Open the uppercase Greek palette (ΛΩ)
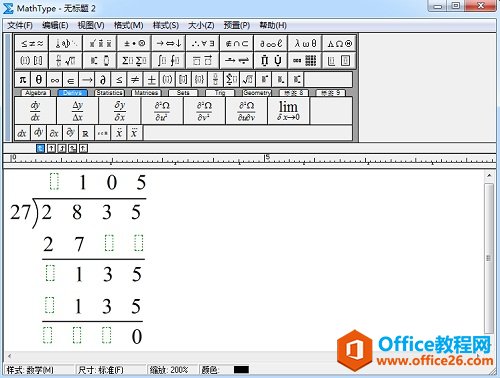The image size is (500, 378). 339,43
